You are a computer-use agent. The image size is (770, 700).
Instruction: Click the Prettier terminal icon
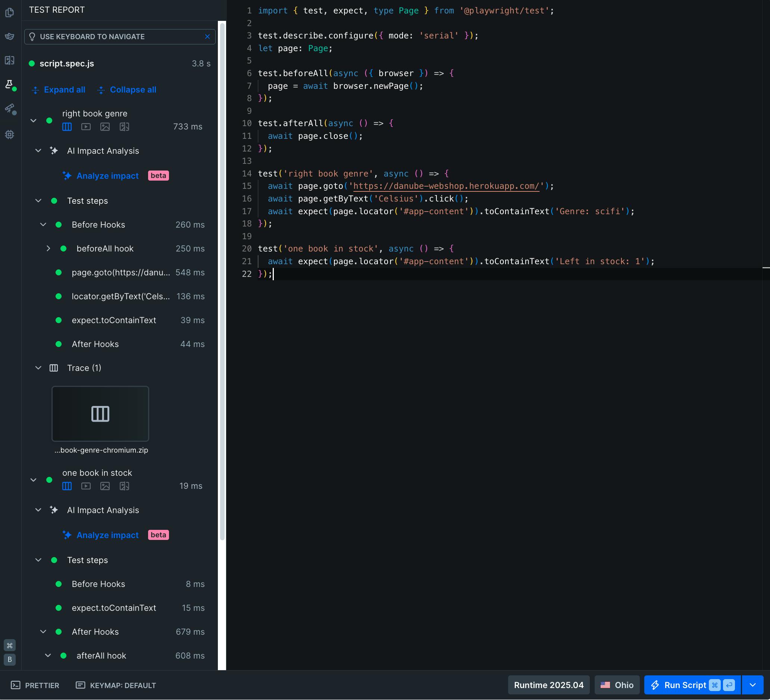[16, 685]
